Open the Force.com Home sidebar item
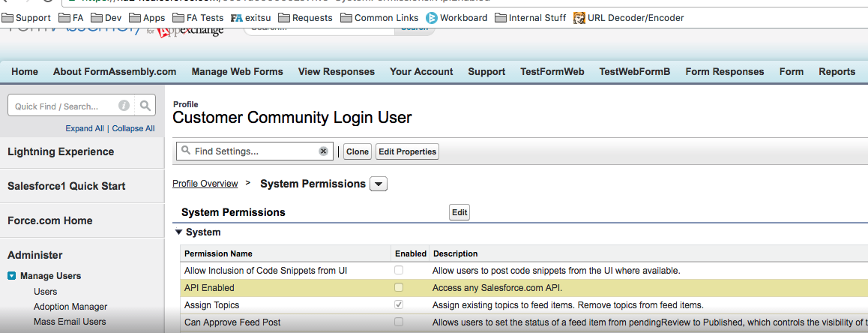The height and width of the screenshot is (333, 868). (49, 220)
